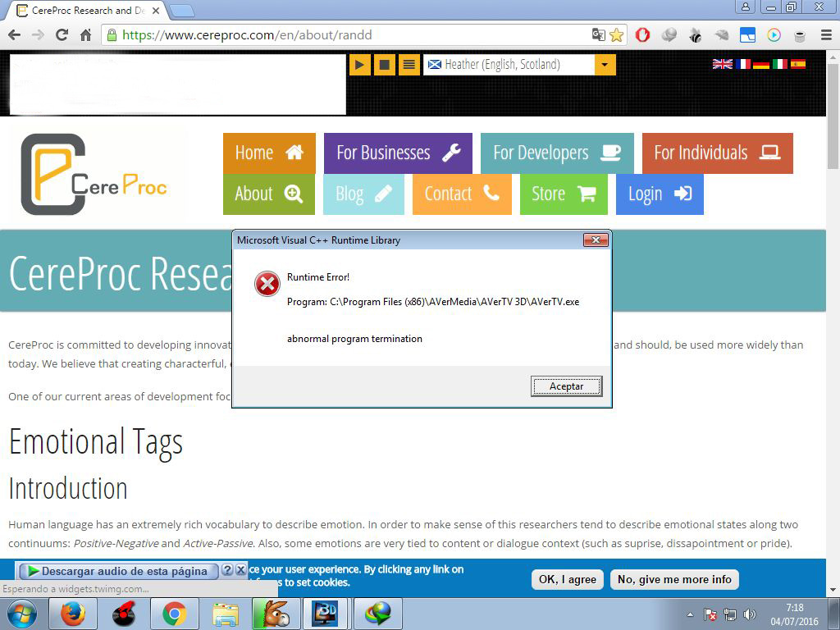Go forward with the browser forward arrow
This screenshot has height=630, width=840.
(38, 35)
